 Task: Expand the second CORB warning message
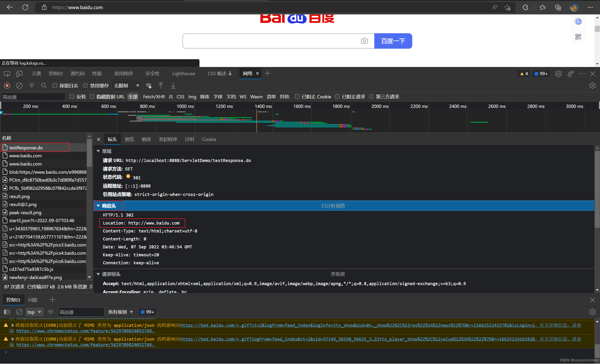click(x=13, y=339)
